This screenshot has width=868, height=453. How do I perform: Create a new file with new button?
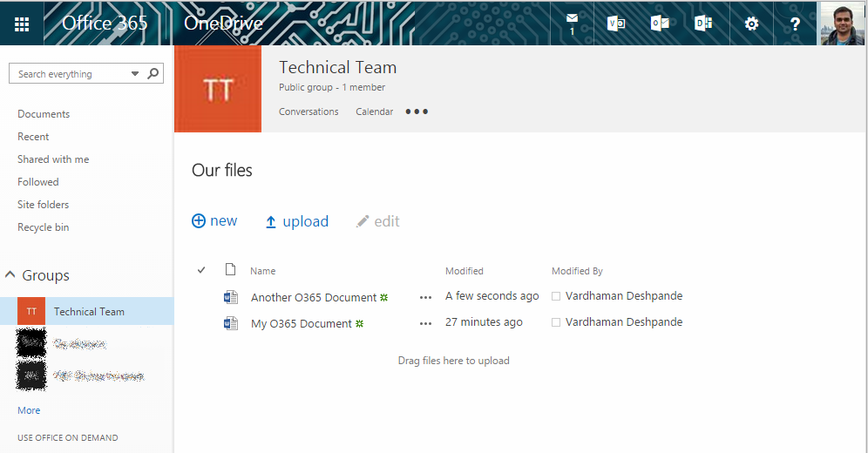pyautogui.click(x=214, y=220)
